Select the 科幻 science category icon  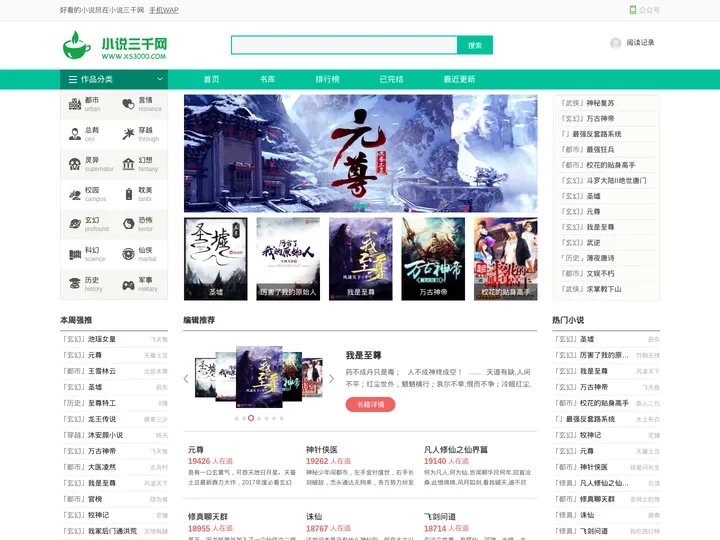pyautogui.click(x=75, y=254)
